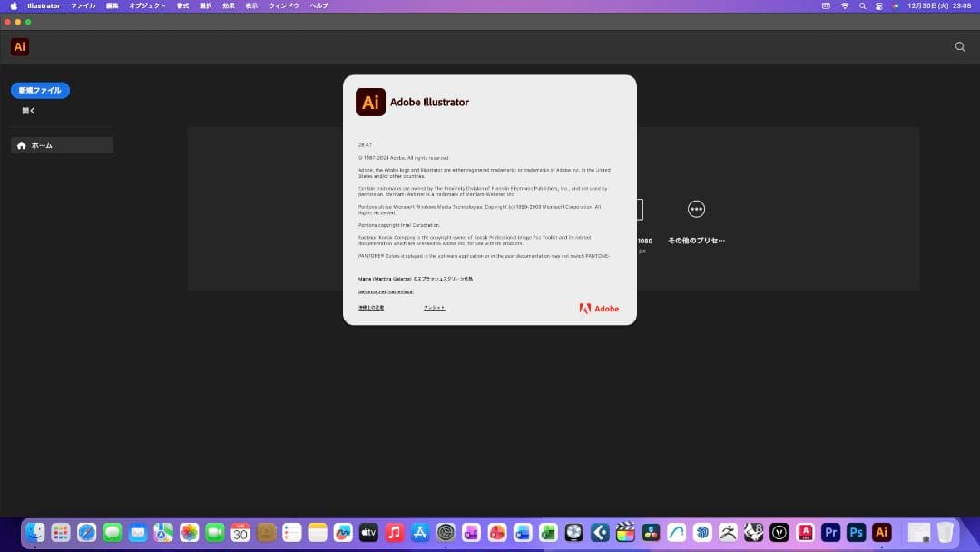This screenshot has height=552, width=980.
Task: Click the search magnifier in Illustrator's header
Action: pos(960,47)
